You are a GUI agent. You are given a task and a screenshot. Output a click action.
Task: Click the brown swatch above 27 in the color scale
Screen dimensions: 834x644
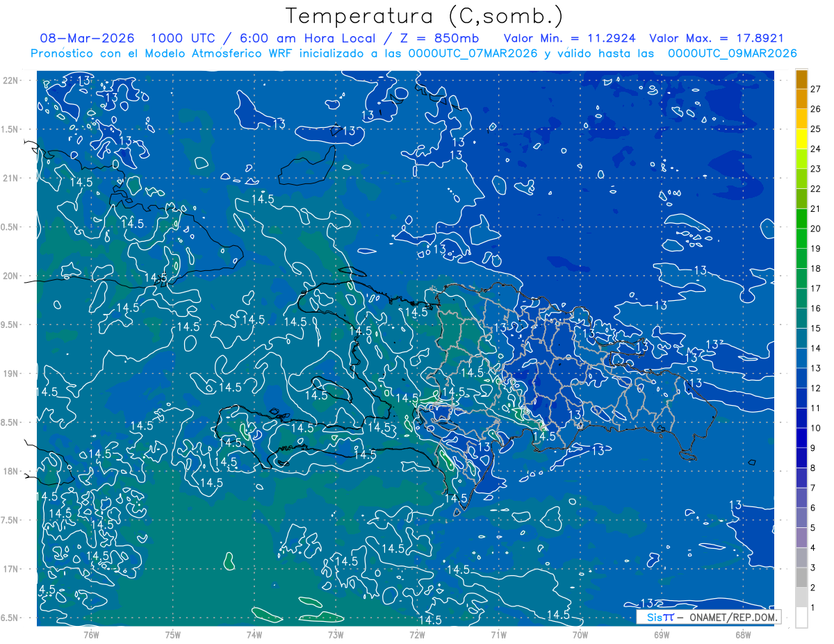pos(801,79)
